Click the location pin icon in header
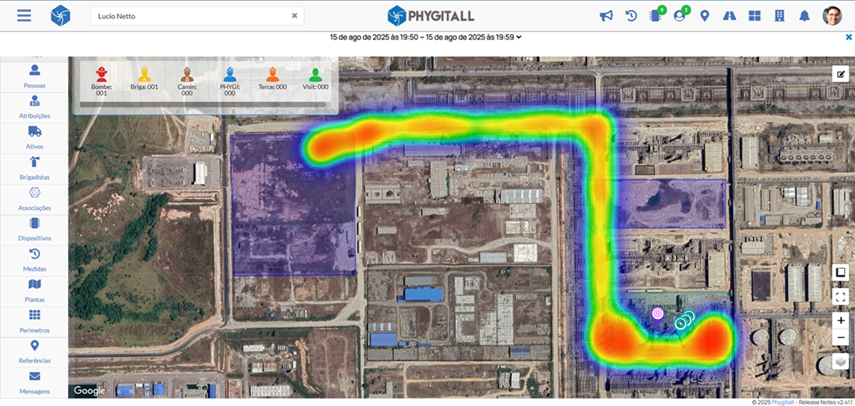The image size is (855, 406). click(x=705, y=16)
